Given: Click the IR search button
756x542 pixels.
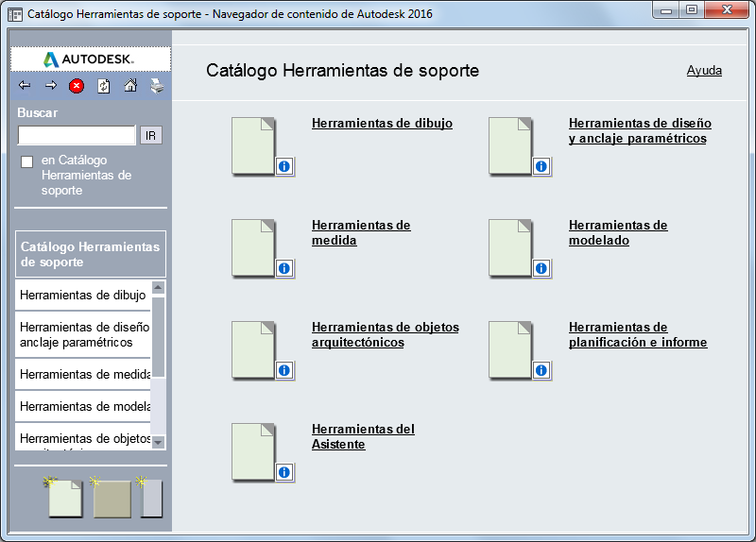Looking at the screenshot, I should click(151, 135).
